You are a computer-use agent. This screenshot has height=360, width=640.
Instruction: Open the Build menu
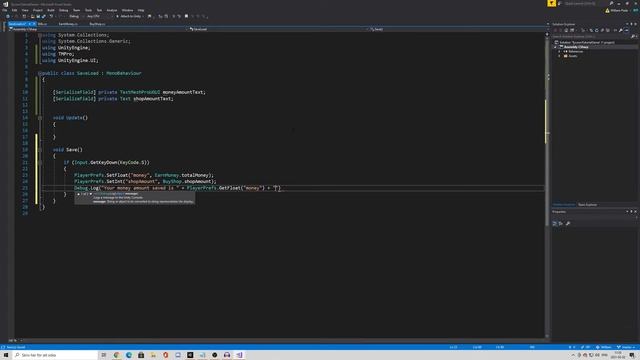(x=51, y=10)
